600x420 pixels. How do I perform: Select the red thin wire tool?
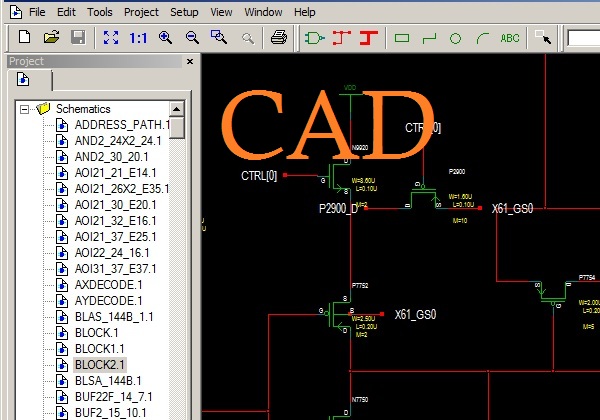[342, 38]
